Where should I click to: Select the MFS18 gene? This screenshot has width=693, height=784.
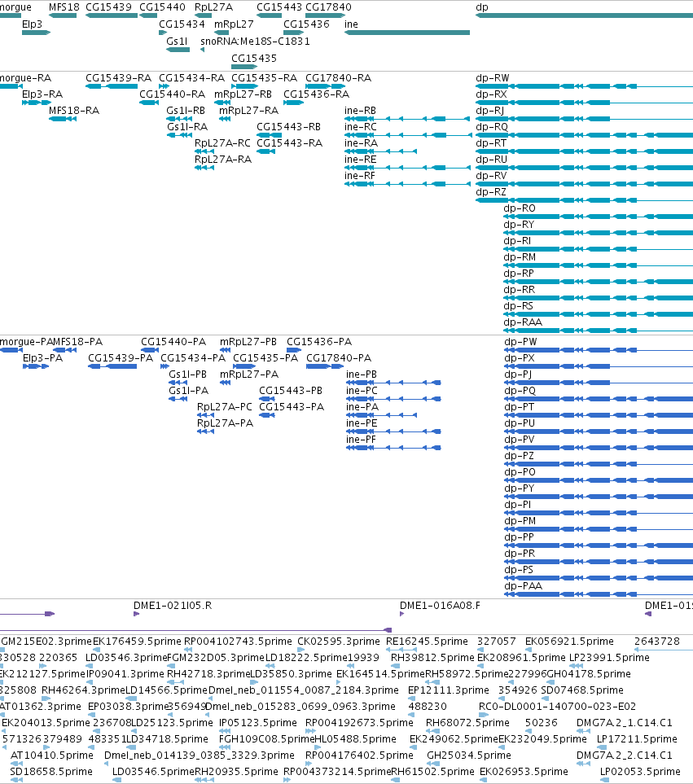(63, 15)
